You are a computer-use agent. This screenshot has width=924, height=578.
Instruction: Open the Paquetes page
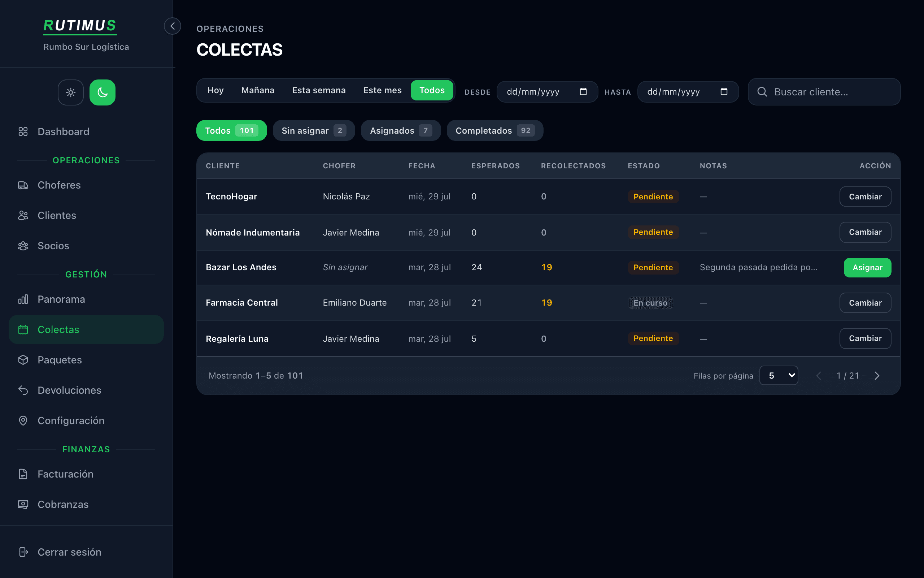pyautogui.click(x=86, y=360)
